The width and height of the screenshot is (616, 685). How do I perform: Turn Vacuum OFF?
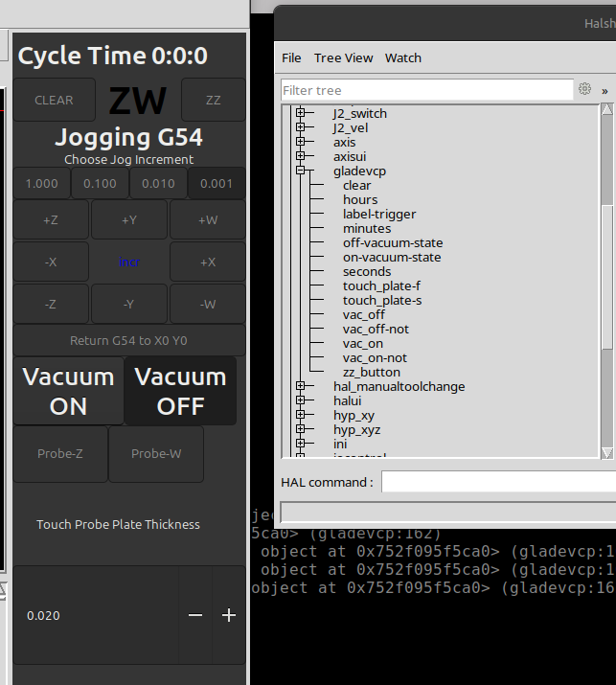(180, 391)
